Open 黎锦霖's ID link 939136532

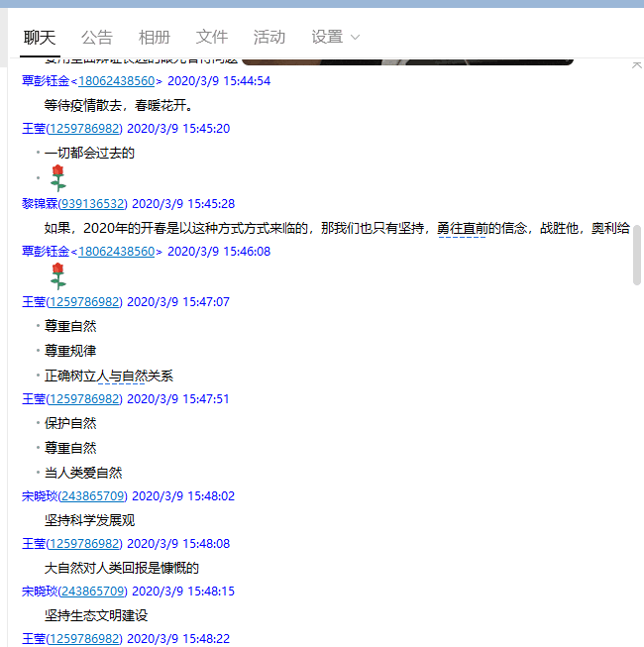point(92,203)
